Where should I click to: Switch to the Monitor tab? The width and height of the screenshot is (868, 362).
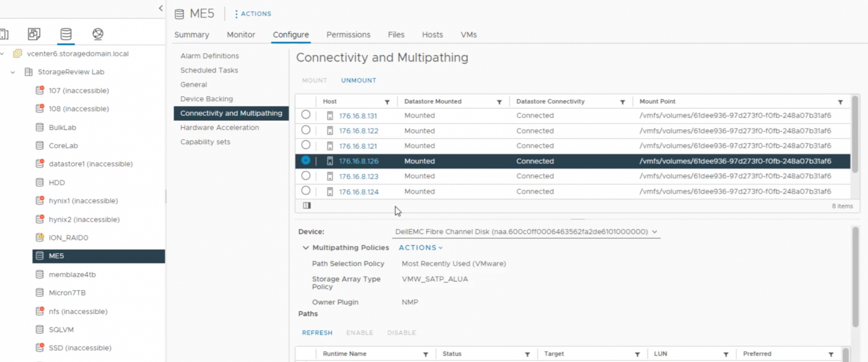pos(241,35)
